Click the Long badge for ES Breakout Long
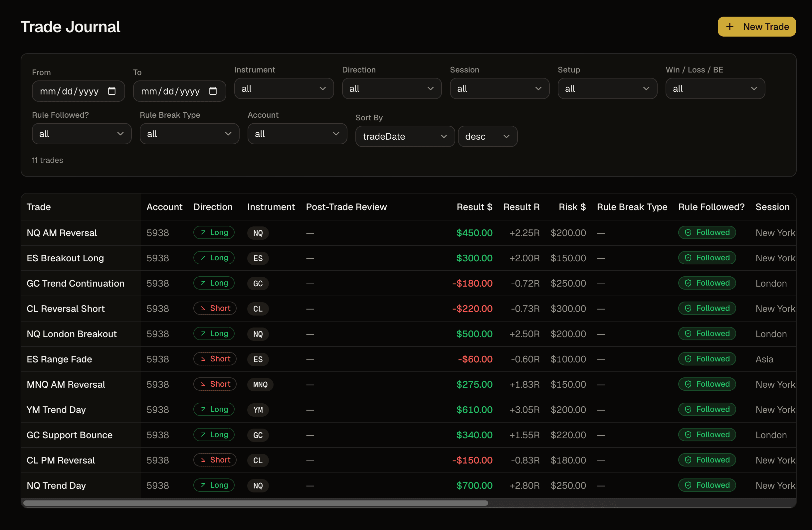The width and height of the screenshot is (812, 530). 214,258
